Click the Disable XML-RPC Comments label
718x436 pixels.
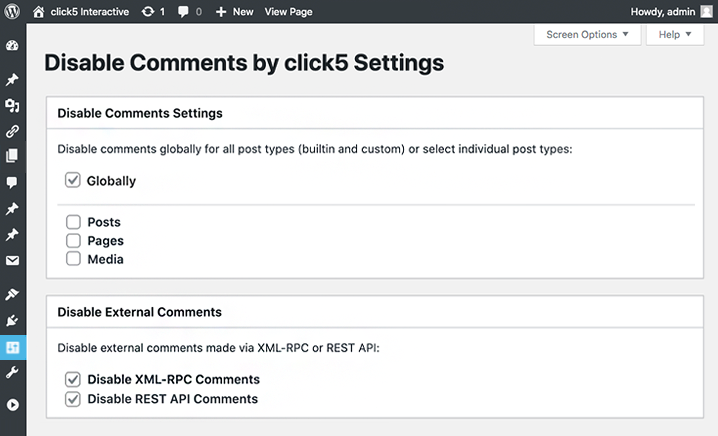tap(174, 379)
